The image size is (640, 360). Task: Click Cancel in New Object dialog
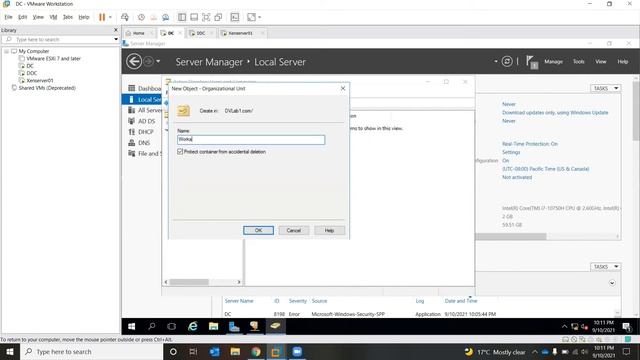[293, 230]
